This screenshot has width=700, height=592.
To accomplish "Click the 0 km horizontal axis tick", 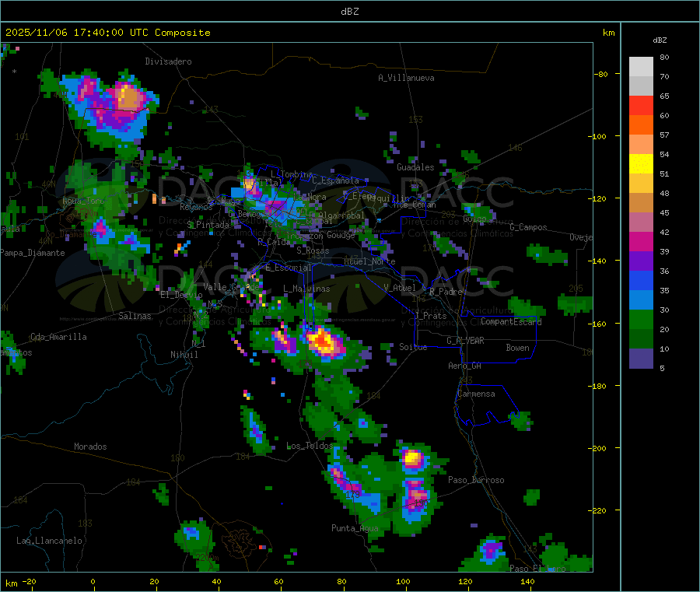I will (x=93, y=581).
